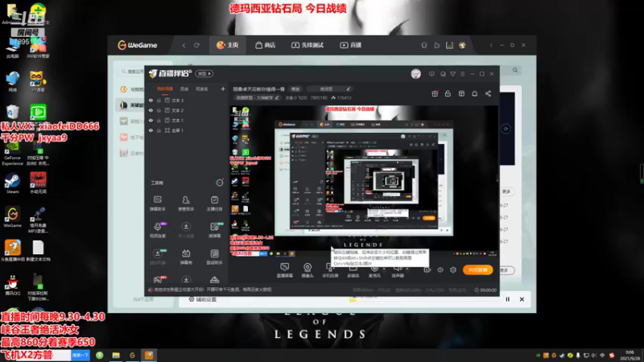Image resolution: width=644 pixels, height=362 pixels.
Task: Click the circular arrow on WeGame banner
Action: [506, 129]
